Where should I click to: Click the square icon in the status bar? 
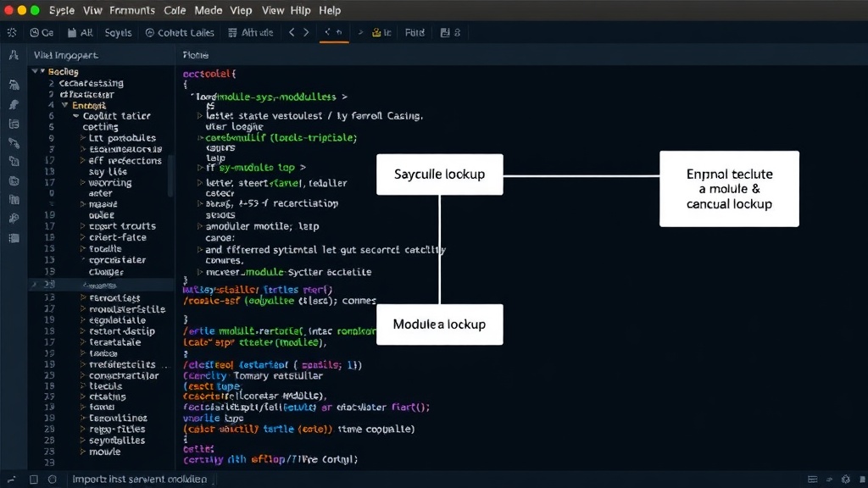pyautogui.click(x=34, y=480)
